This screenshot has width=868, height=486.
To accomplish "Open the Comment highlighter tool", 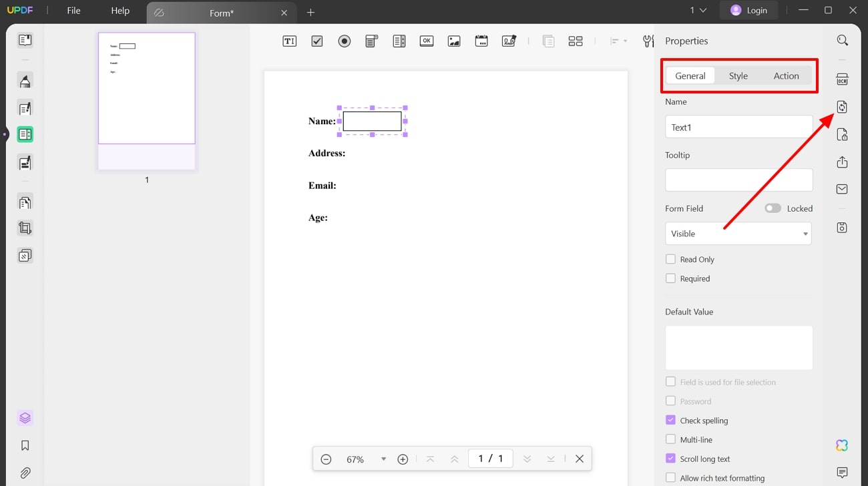I will (25, 81).
